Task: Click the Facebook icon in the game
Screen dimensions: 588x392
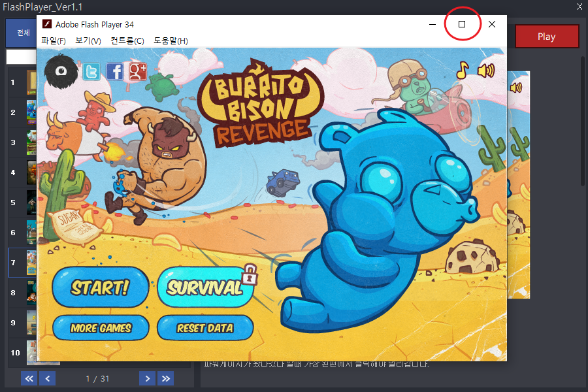Action: (x=115, y=71)
